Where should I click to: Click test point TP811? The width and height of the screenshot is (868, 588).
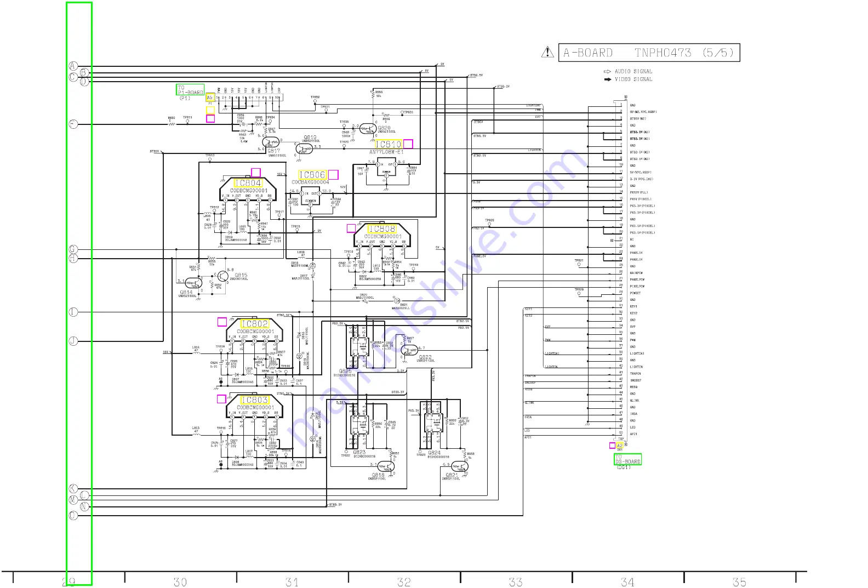[x=187, y=117]
